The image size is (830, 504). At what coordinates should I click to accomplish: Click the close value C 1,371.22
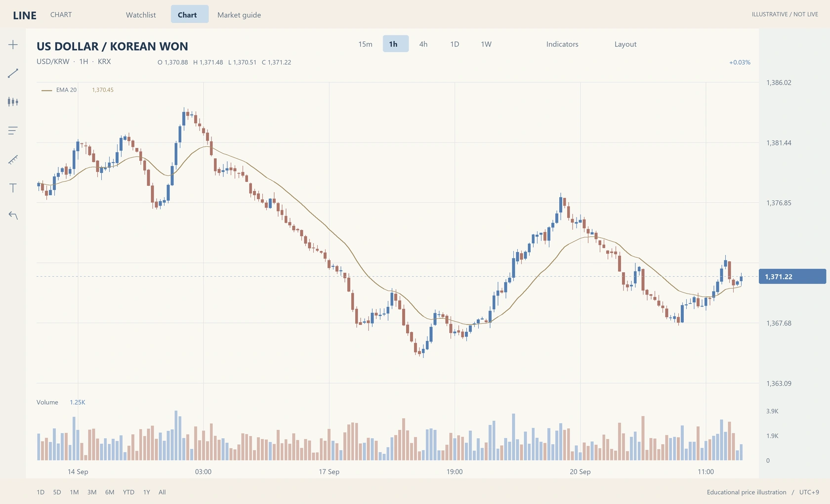click(x=276, y=62)
